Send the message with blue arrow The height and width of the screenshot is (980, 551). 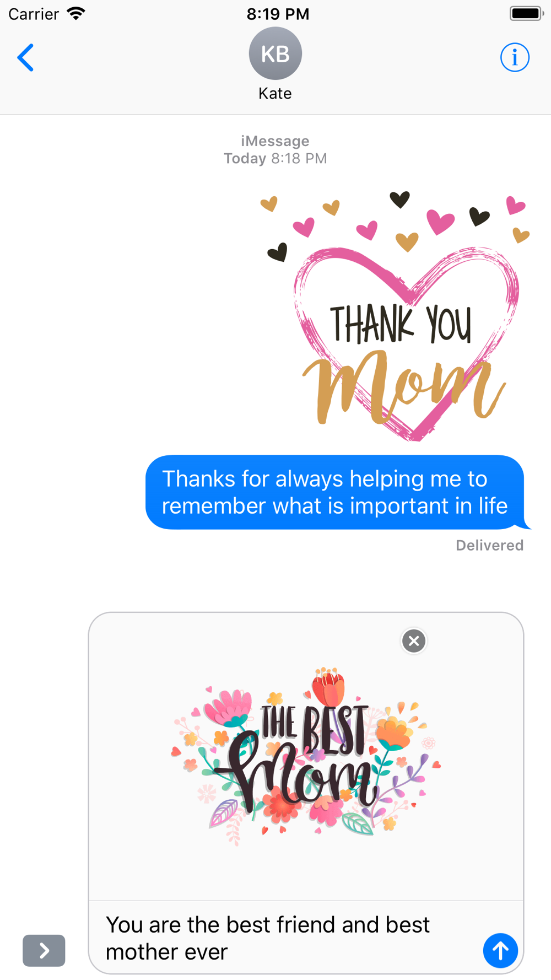coord(500,950)
